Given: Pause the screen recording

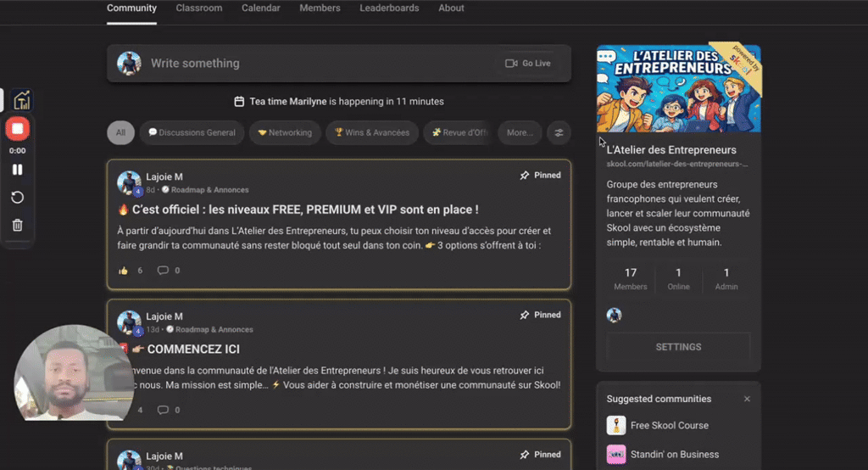Looking at the screenshot, I should (x=17, y=170).
